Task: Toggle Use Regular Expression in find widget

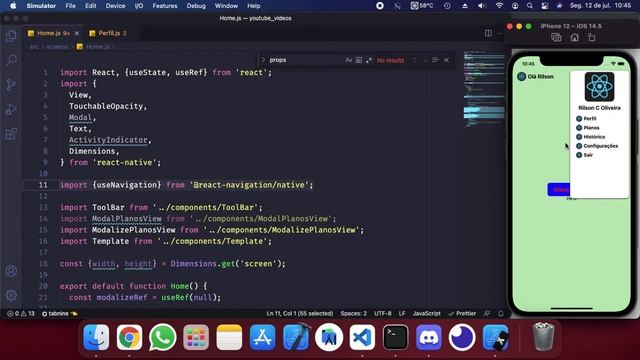Action: [369, 60]
